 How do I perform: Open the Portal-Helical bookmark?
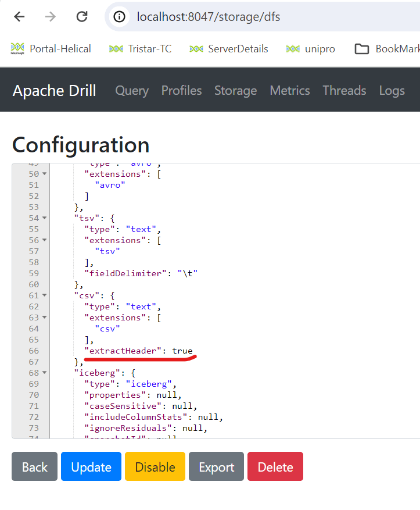click(x=51, y=49)
